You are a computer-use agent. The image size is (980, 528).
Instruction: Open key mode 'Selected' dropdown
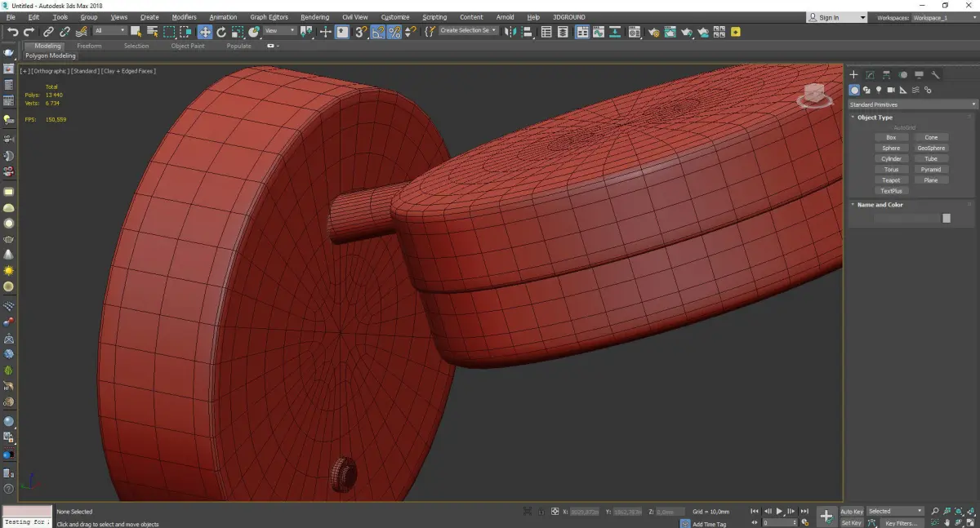click(x=895, y=511)
